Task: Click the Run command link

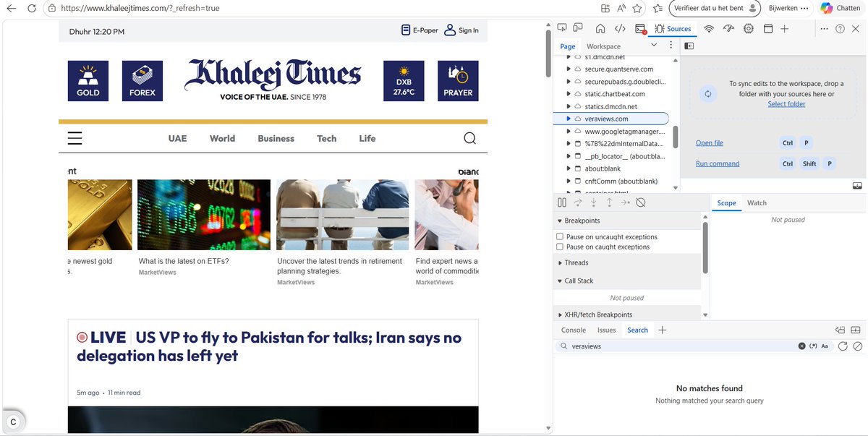Action: [x=718, y=163]
